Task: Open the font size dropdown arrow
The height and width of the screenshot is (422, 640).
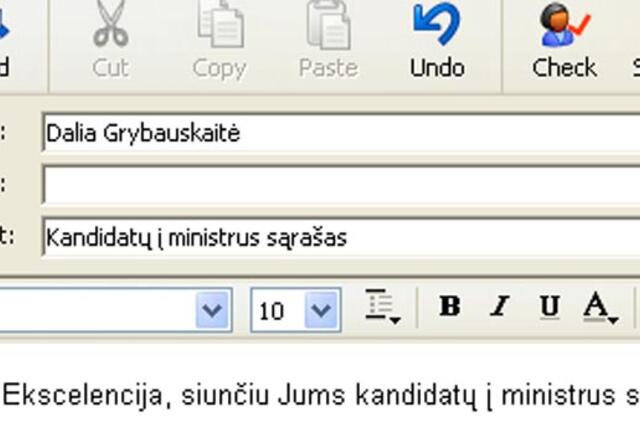Action: 321,310
